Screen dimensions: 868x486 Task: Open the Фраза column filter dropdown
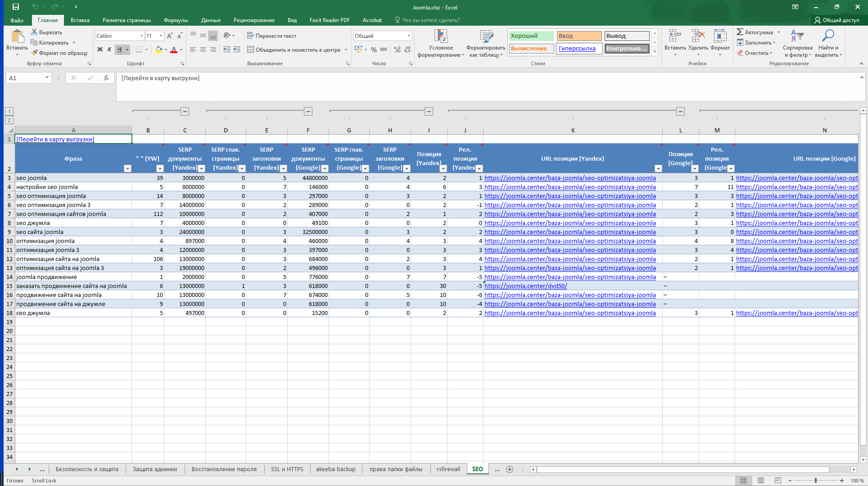tap(127, 168)
